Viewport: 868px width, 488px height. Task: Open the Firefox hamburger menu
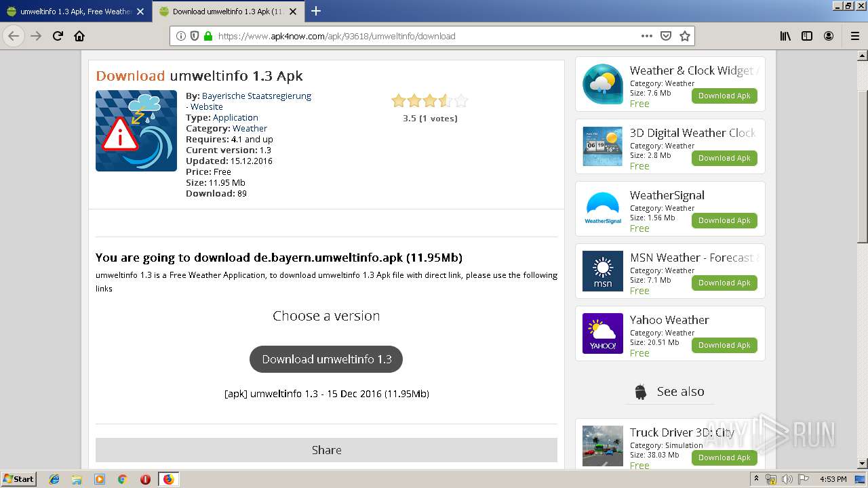(x=855, y=36)
